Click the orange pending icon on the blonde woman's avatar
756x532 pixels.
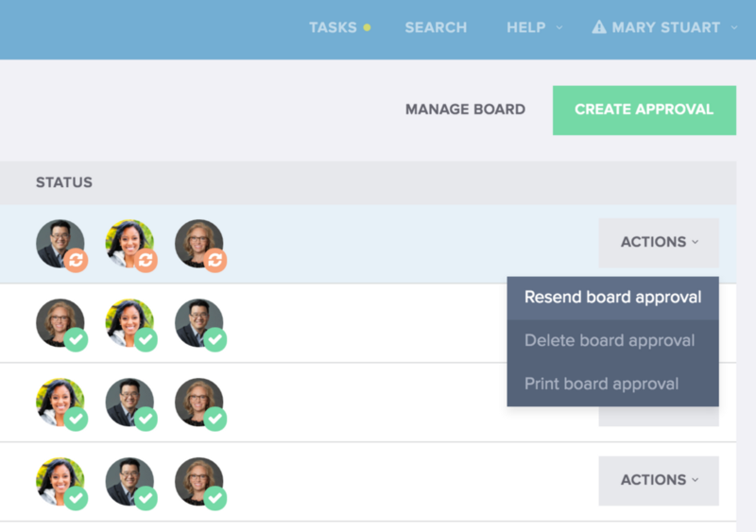pyautogui.click(x=215, y=260)
